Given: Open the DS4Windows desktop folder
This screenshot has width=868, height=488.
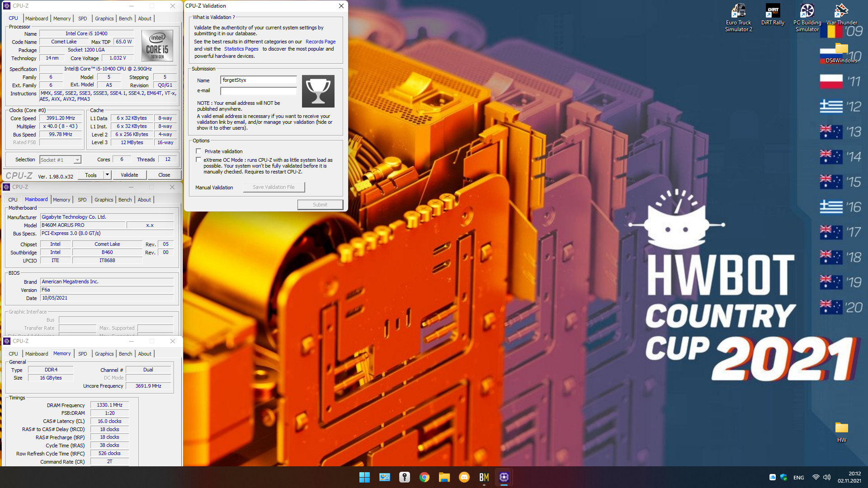Looking at the screenshot, I should pyautogui.click(x=841, y=53).
